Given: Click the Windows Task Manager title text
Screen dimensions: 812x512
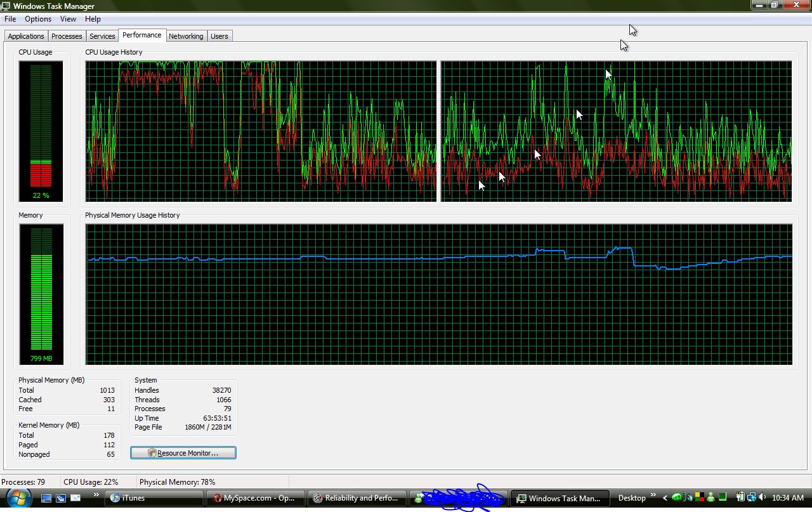Looking at the screenshot, I should pos(54,6).
